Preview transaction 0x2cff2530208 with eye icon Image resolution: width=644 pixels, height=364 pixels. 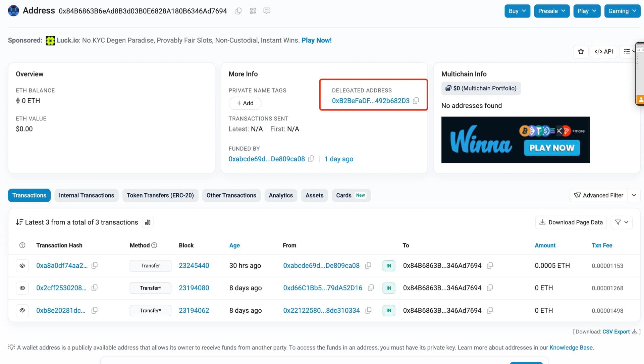click(22, 288)
